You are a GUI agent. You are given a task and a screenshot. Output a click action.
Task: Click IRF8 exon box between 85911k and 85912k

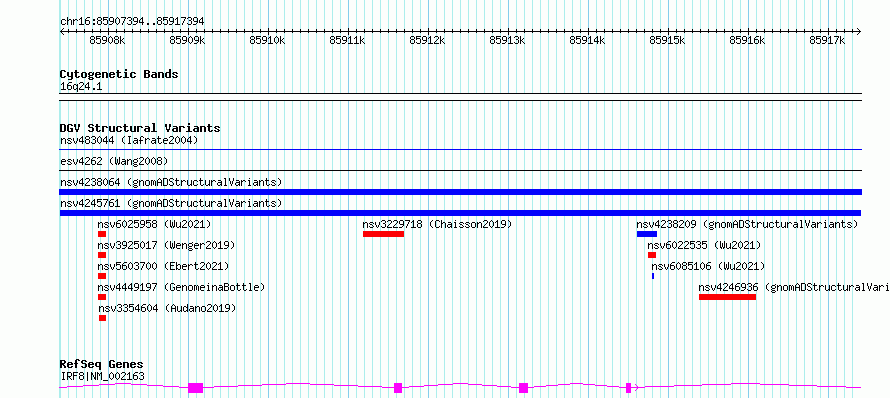398,388
